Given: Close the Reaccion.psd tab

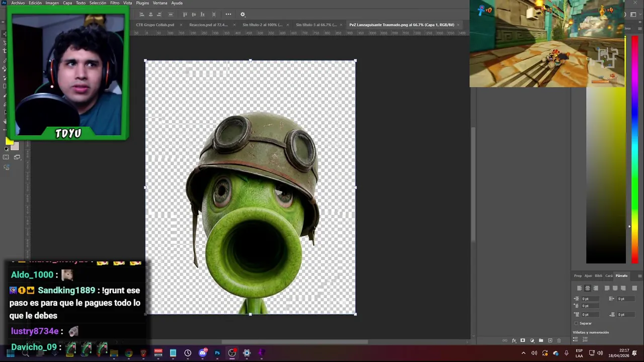Looking at the screenshot, I should (x=234, y=25).
